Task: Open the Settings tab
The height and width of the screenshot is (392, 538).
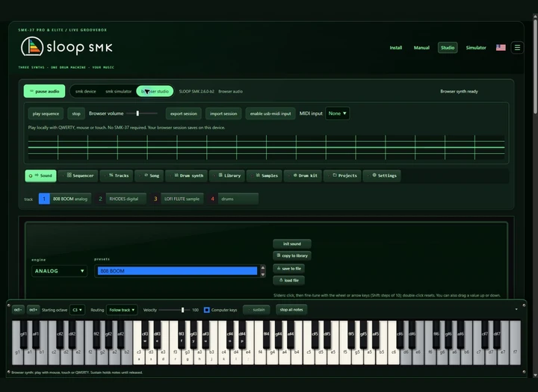Action: [x=382, y=175]
